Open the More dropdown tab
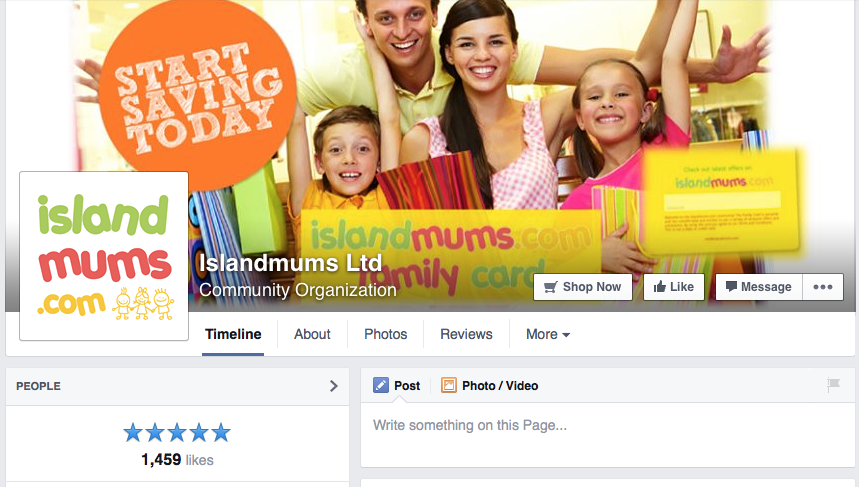The height and width of the screenshot is (487, 859). click(x=548, y=334)
